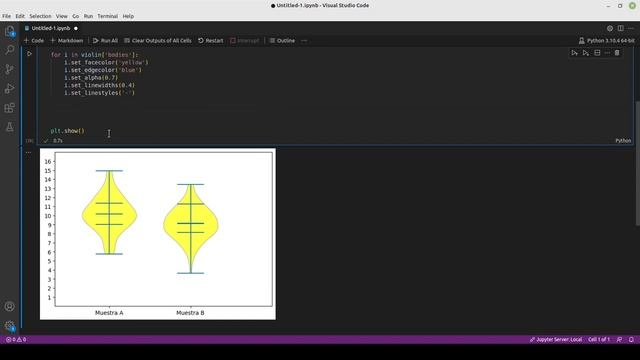Image resolution: width=640 pixels, height=360 pixels.
Task: Open the Search view in activity bar
Action: tap(9, 50)
